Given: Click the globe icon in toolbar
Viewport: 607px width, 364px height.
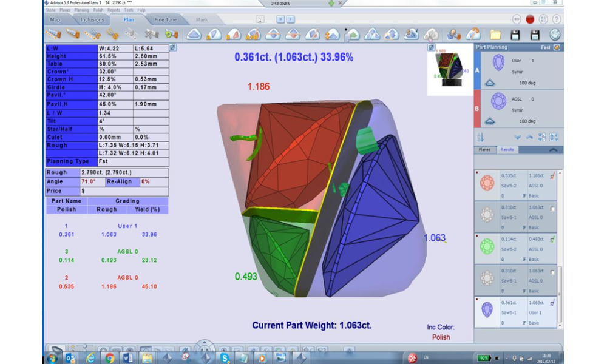Looking at the screenshot, I should pos(555,35).
